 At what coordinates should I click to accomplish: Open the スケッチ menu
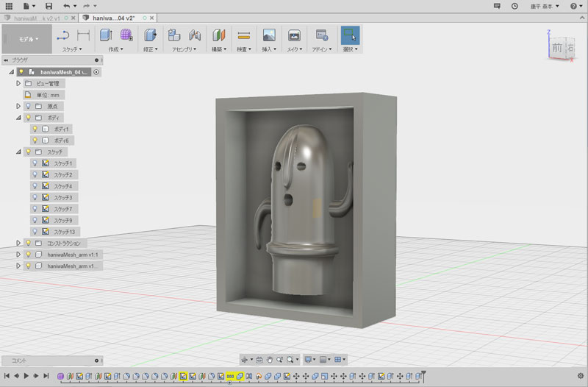[72, 49]
